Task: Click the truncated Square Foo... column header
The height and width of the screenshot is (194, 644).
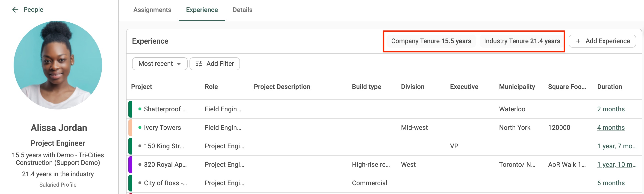Action: tap(567, 87)
